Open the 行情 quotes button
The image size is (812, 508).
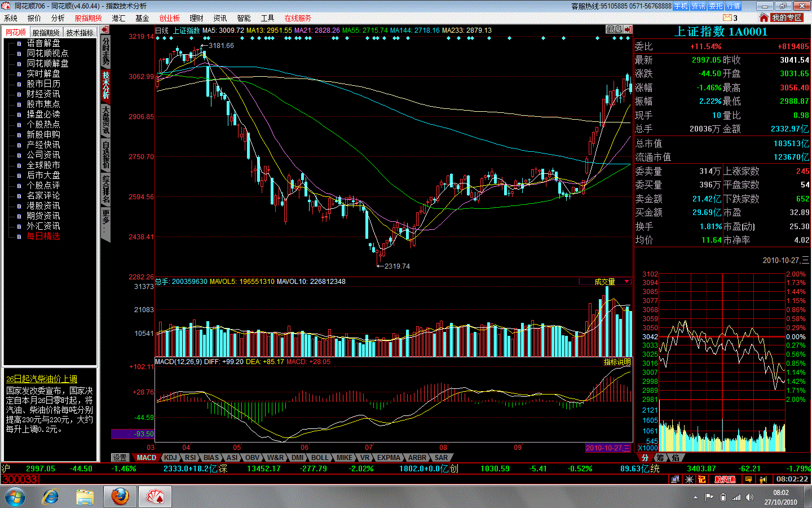pyautogui.click(x=733, y=6)
